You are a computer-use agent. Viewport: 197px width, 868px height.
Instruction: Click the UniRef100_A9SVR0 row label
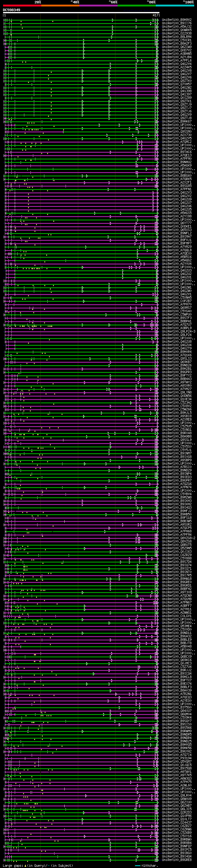pyautogui.click(x=177, y=385)
